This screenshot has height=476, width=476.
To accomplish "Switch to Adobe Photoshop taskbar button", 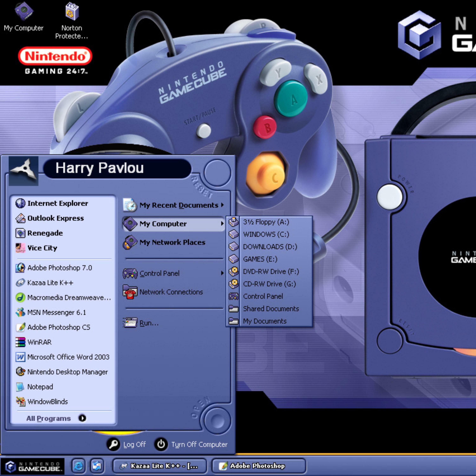I will pyautogui.click(x=259, y=466).
